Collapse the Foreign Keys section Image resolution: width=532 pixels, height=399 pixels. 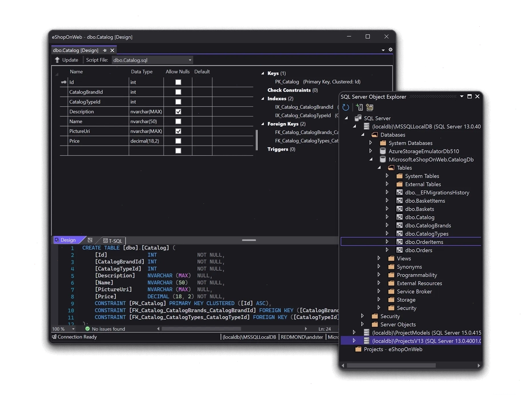(x=263, y=124)
